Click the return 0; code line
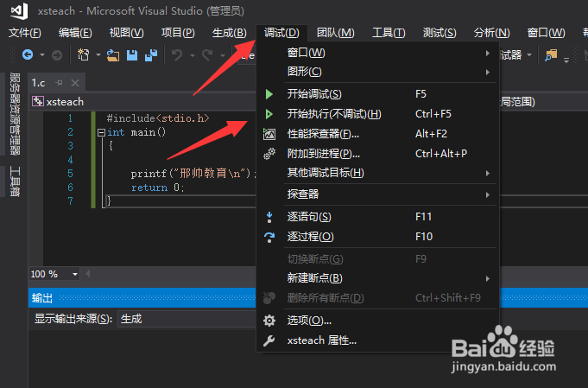The height and width of the screenshot is (388, 588). (158, 188)
